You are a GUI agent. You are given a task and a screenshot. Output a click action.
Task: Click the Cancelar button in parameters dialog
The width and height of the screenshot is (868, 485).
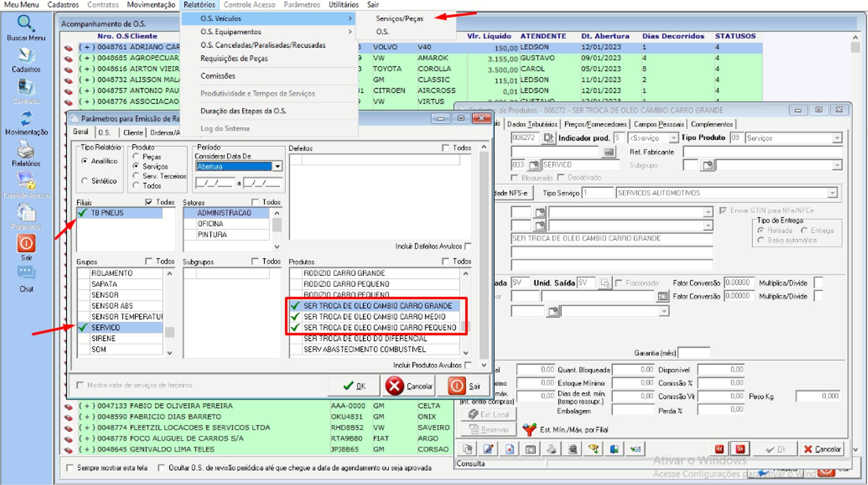point(409,386)
